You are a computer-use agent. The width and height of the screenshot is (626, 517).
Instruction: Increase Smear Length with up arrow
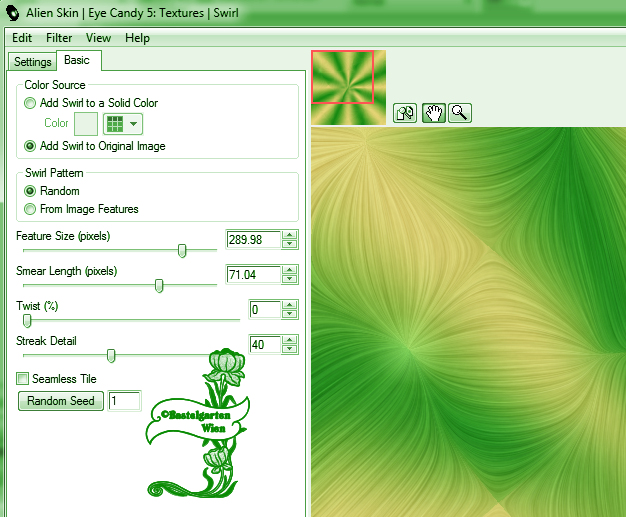tap(290, 270)
